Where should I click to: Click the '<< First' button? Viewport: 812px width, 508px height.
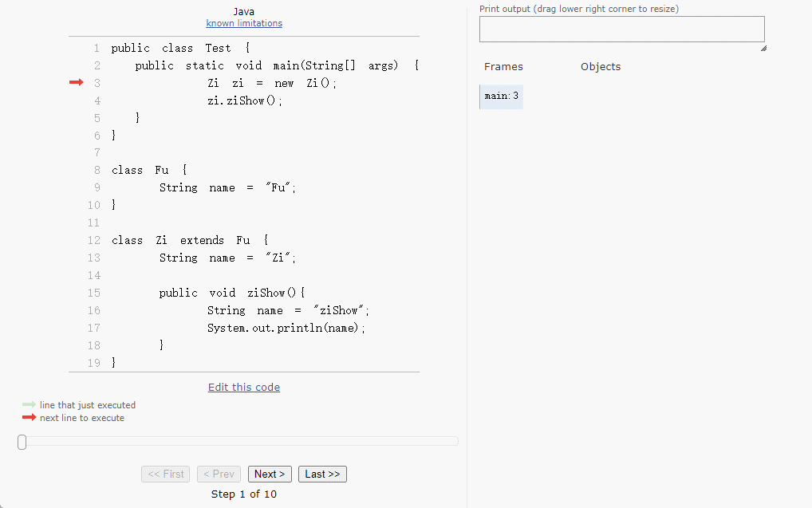pyautogui.click(x=166, y=474)
